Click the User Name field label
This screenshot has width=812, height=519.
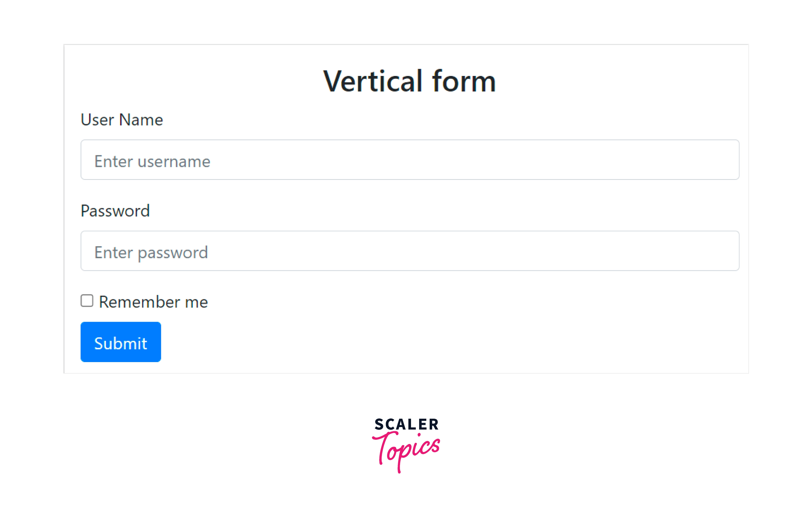(x=122, y=120)
